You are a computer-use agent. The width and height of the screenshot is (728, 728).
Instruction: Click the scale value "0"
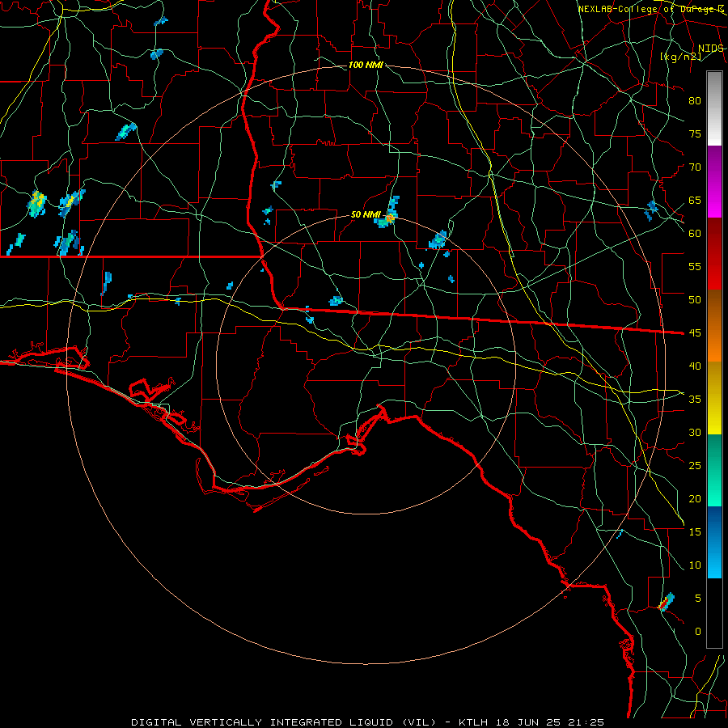[698, 632]
